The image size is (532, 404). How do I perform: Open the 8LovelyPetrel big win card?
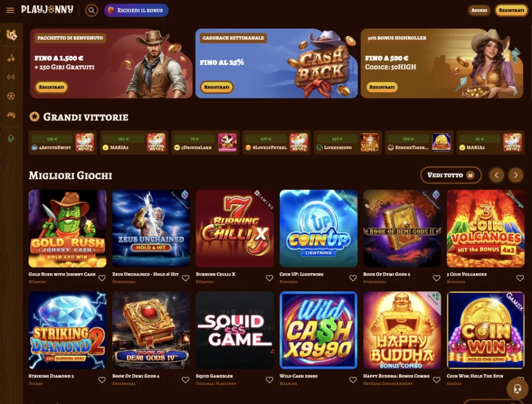click(x=276, y=142)
